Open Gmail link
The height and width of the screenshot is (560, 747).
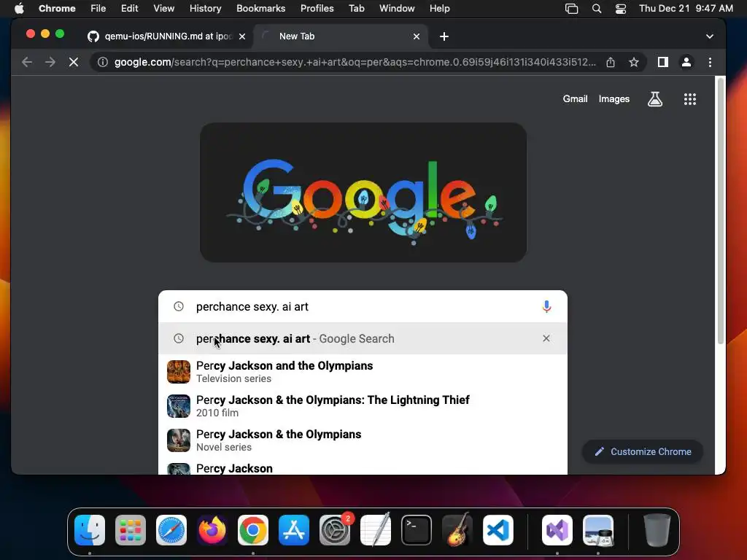(575, 98)
